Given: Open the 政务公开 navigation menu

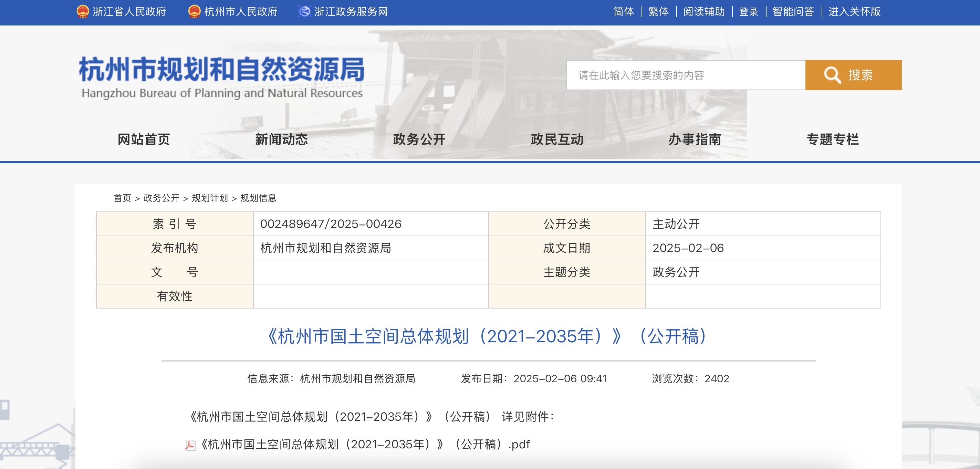Looking at the screenshot, I should [419, 139].
